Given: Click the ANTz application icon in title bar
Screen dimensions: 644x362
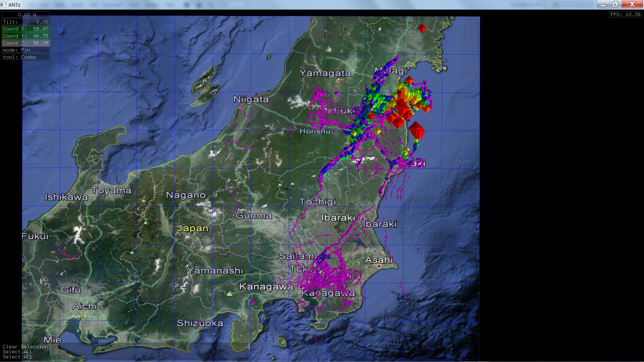Looking at the screenshot, I should (x=3, y=4).
